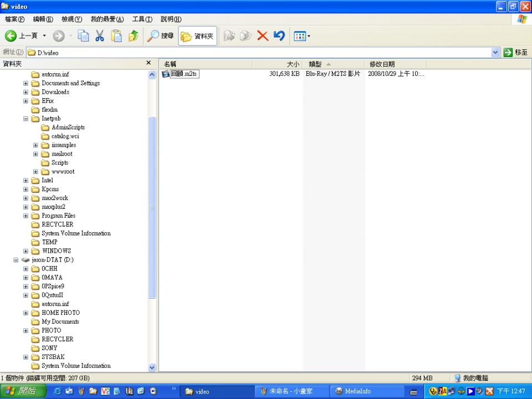Close the 資料夾 folders pane
Image resolution: width=532 pixels, height=399 pixels.
pyautogui.click(x=149, y=63)
